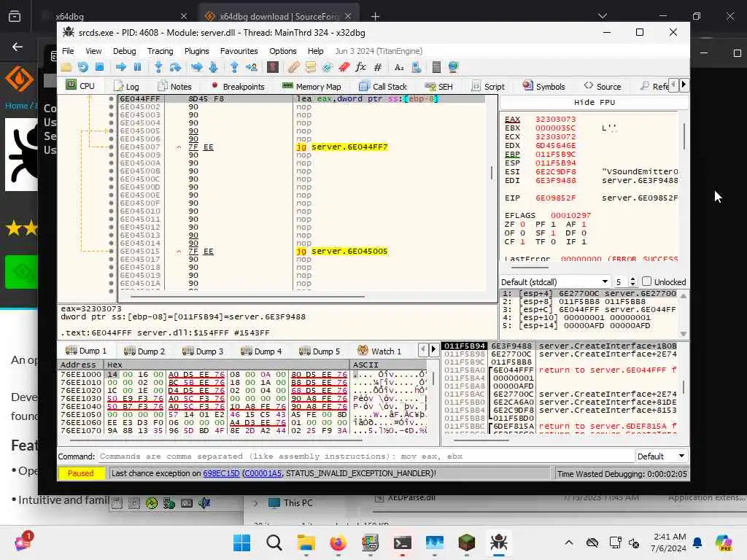Open the Patches bandage icon
Image resolution: width=747 pixels, height=560 pixels.
(293, 68)
